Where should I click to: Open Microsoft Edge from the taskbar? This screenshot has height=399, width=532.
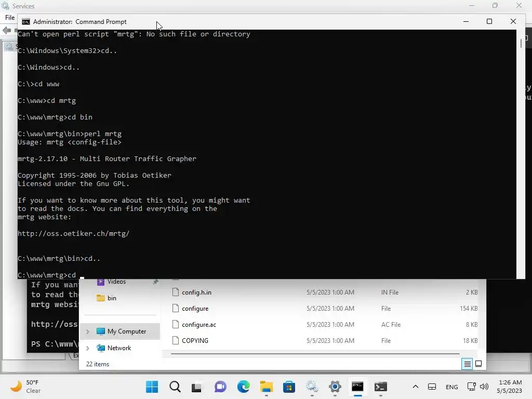coord(244,387)
